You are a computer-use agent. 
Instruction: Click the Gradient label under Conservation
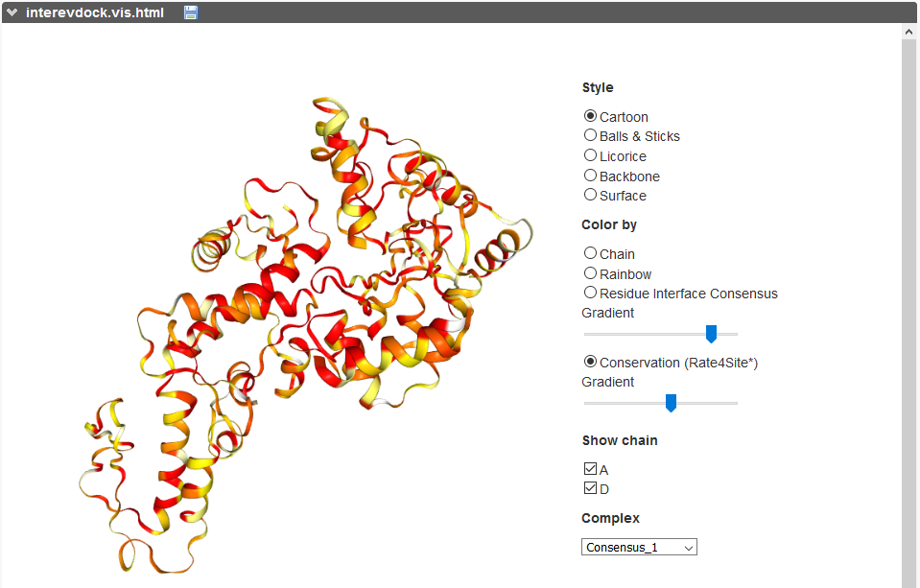[607, 382]
